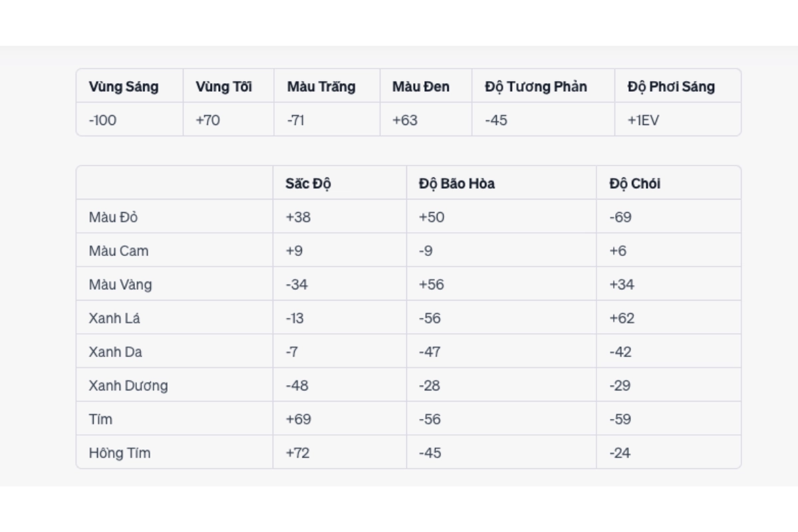Screen dimensions: 798x532
Task: Click the -47 saturation value for Xanh Da
Action: click(x=430, y=352)
